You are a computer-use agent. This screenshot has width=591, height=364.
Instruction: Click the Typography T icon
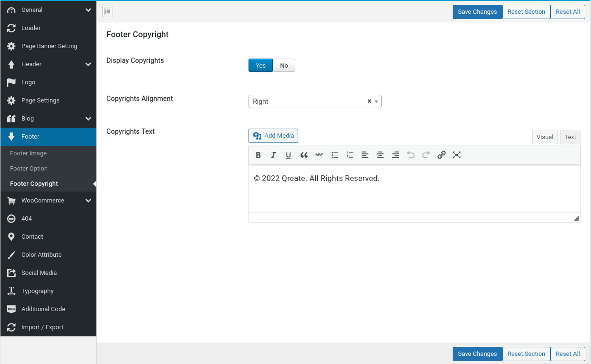click(x=11, y=291)
